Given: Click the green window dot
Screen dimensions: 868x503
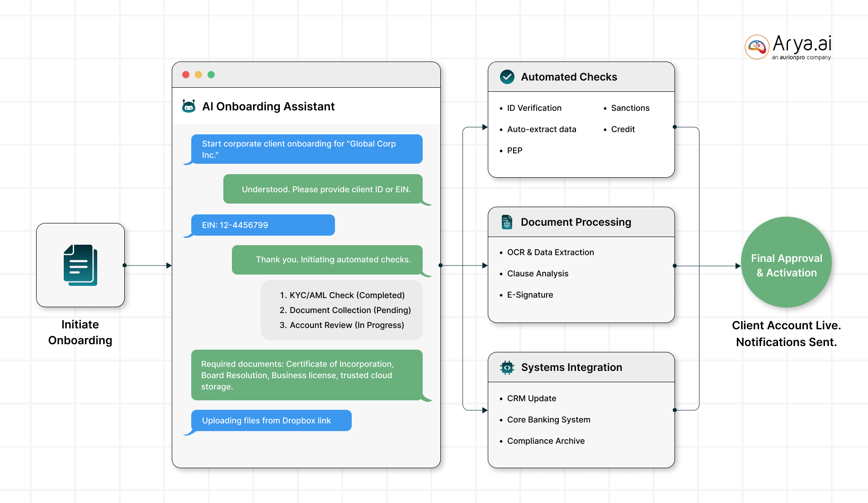Looking at the screenshot, I should pos(211,75).
